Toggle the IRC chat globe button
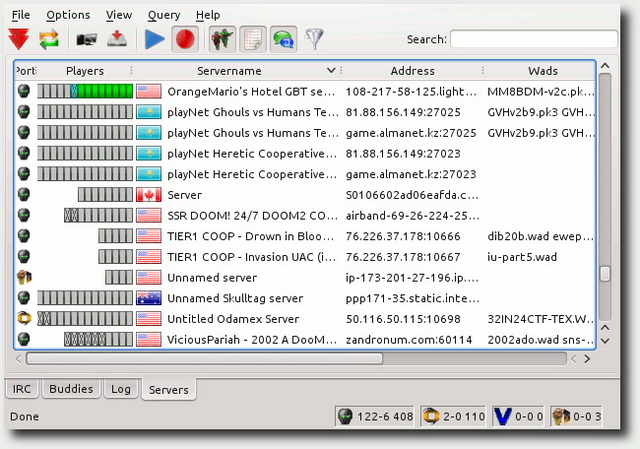Image resolution: width=640 pixels, height=449 pixels. [283, 40]
